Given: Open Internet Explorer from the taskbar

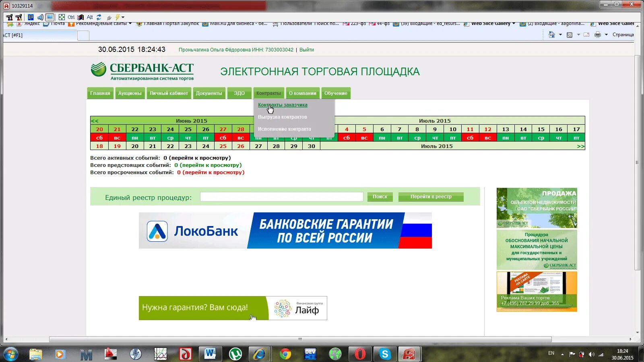Looking at the screenshot, I should coord(260,354).
